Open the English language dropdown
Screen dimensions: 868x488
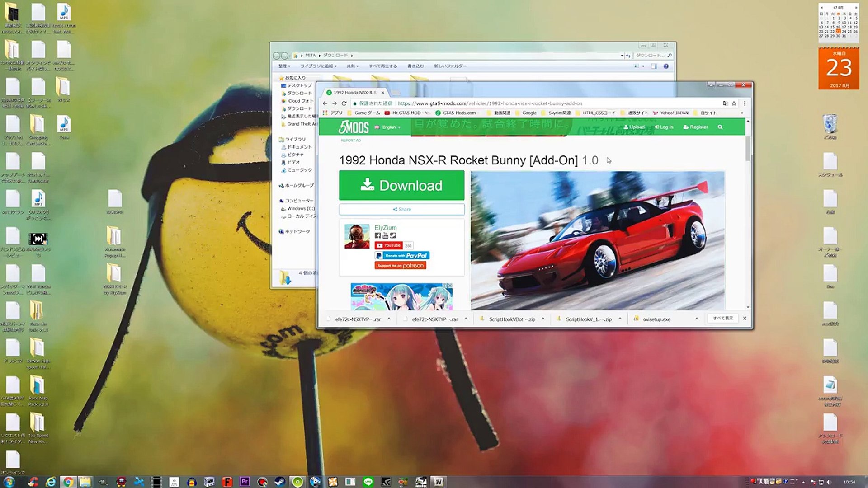click(388, 127)
